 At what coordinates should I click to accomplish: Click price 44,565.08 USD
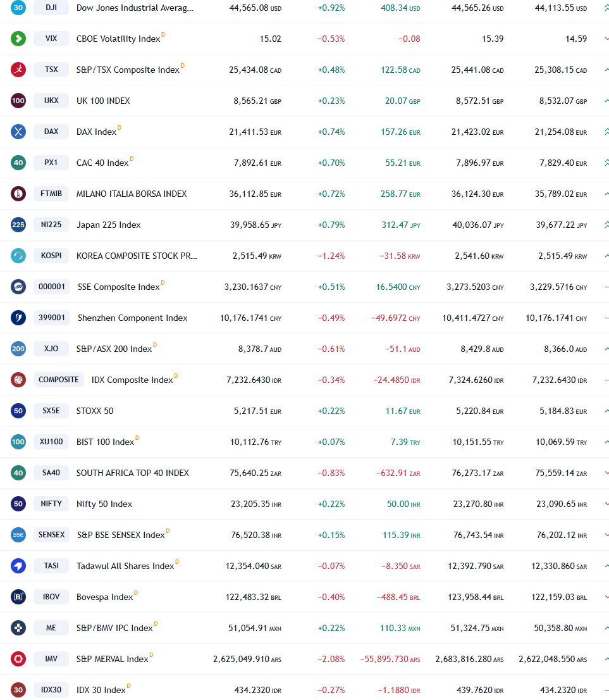(255, 8)
